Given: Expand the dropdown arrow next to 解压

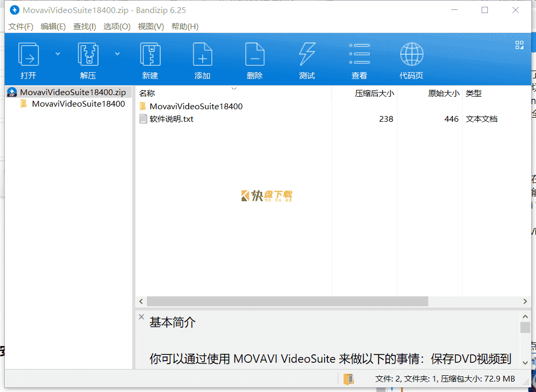Looking at the screenshot, I should 117,54.
